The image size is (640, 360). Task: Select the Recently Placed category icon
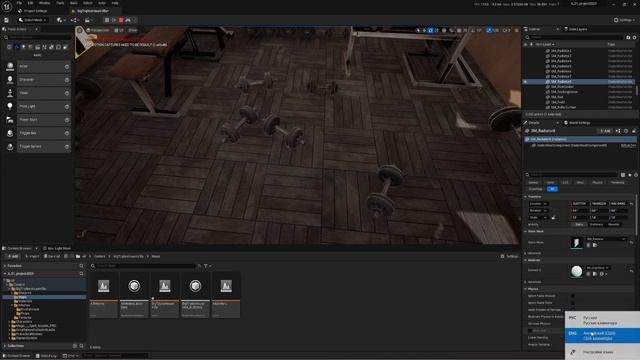[x=9, y=47]
